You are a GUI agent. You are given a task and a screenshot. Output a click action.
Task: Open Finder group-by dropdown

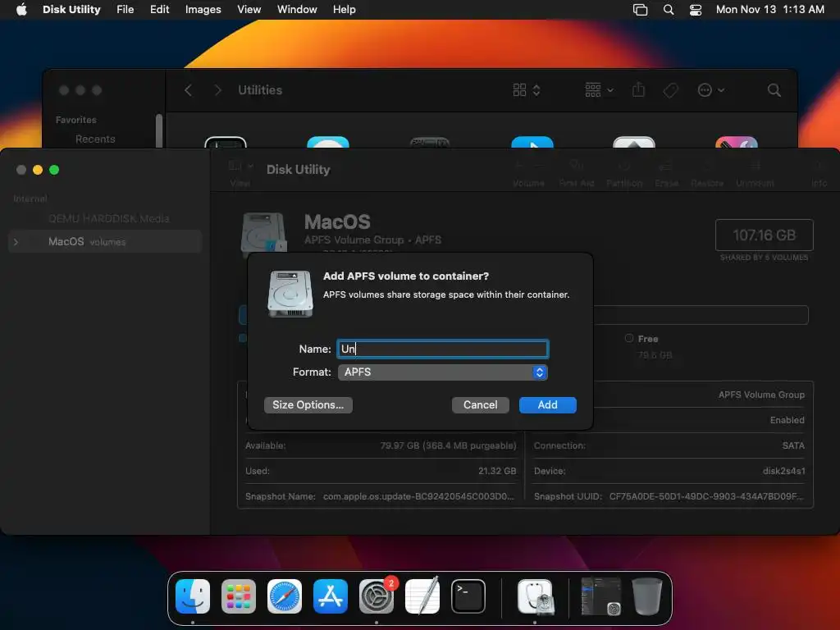click(x=599, y=90)
